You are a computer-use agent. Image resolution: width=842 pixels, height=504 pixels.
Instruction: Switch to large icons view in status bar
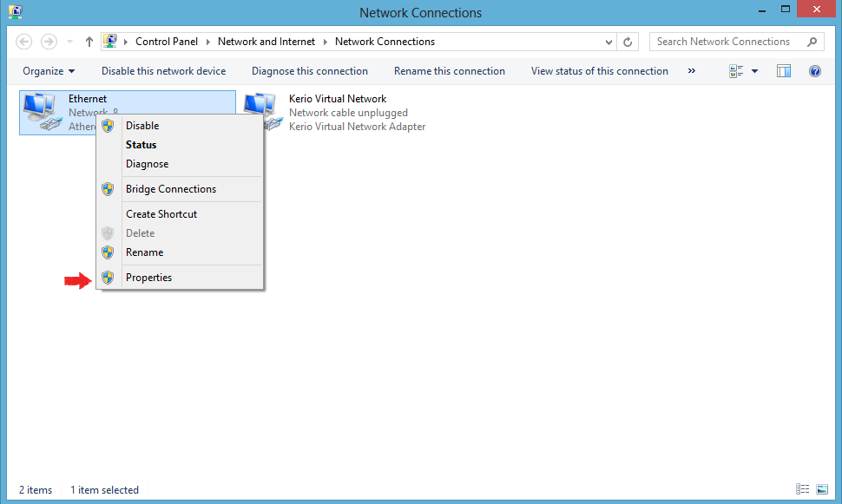point(822,490)
